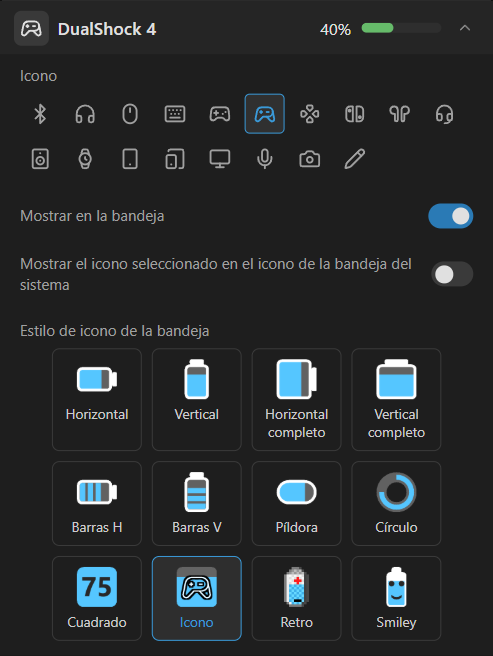Select the wireless earbuds icon
The image size is (493, 656).
point(399,114)
